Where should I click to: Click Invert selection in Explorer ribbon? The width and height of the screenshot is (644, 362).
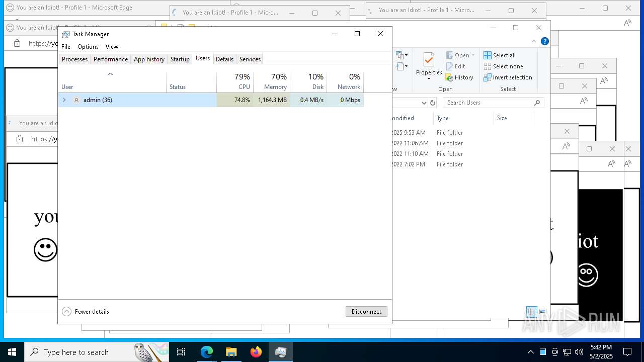point(508,77)
